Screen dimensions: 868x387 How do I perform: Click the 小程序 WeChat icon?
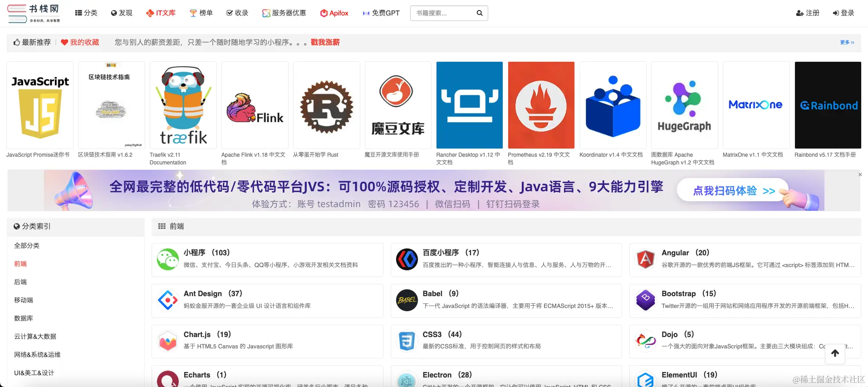pyautogui.click(x=168, y=259)
